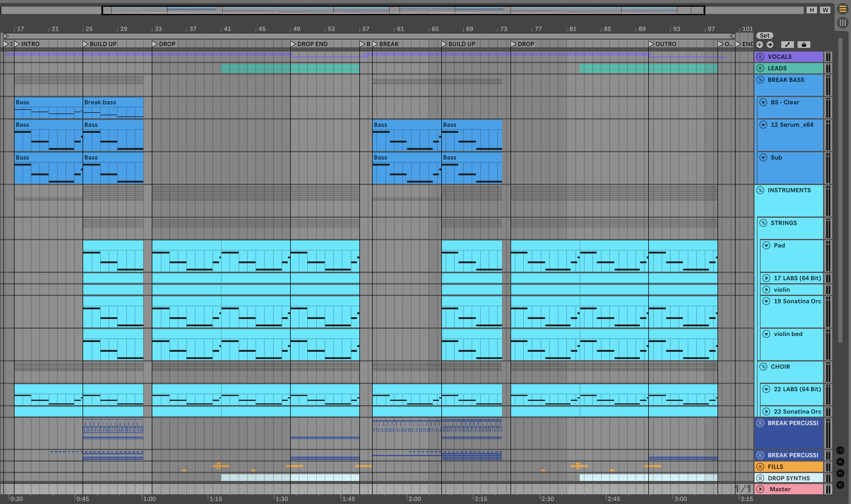
Task: Jump to the next locator arrow
Action: point(770,45)
